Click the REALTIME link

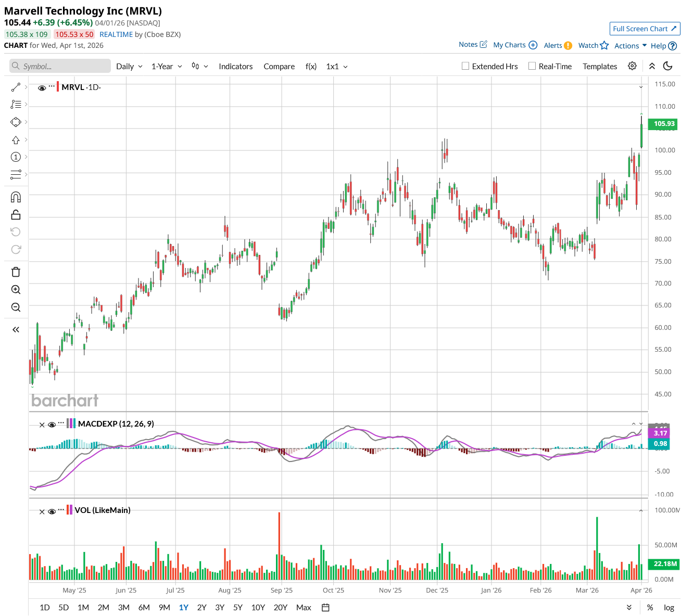[116, 34]
